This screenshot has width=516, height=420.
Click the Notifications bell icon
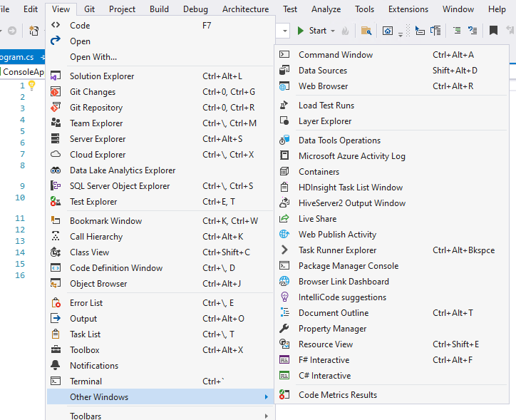click(56, 365)
